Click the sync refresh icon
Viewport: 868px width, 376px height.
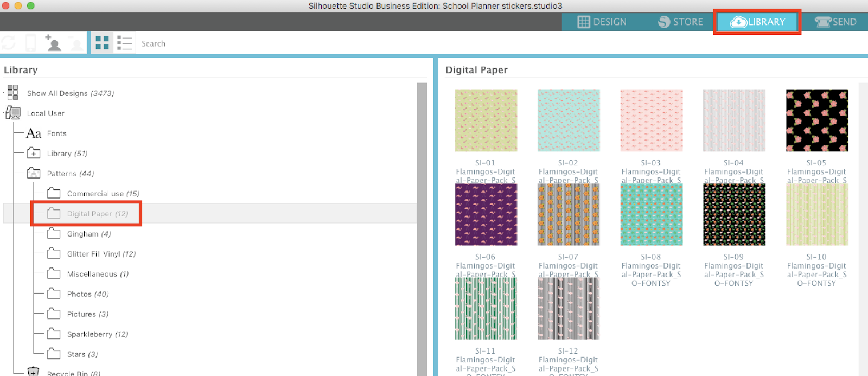pyautogui.click(x=9, y=43)
